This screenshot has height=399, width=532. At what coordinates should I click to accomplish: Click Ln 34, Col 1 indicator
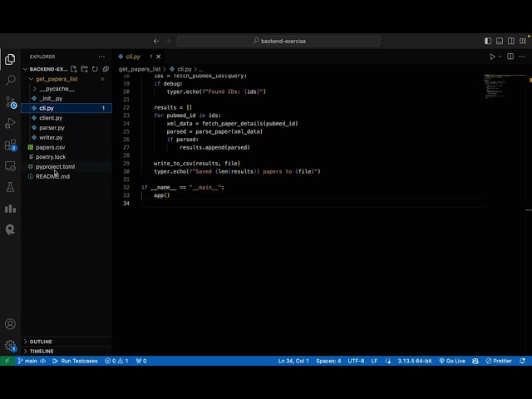pyautogui.click(x=293, y=361)
